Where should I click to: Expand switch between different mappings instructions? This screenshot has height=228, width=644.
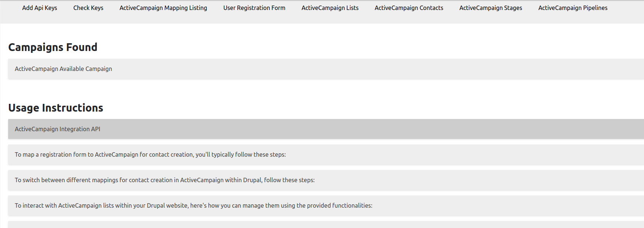(x=326, y=180)
